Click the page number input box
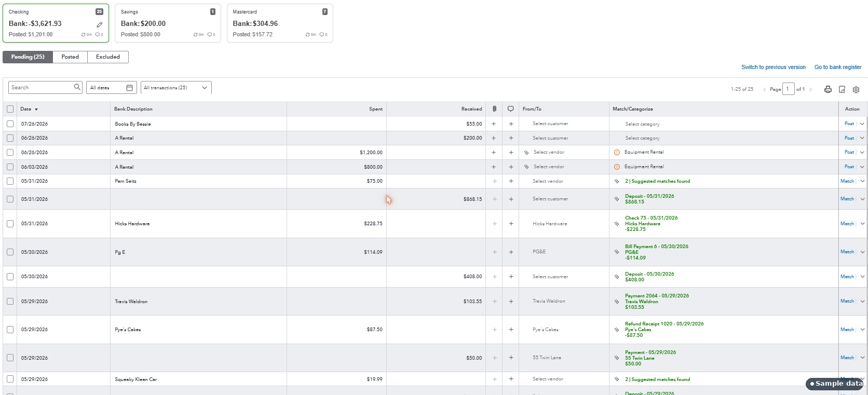This screenshot has width=868, height=395. (788, 89)
